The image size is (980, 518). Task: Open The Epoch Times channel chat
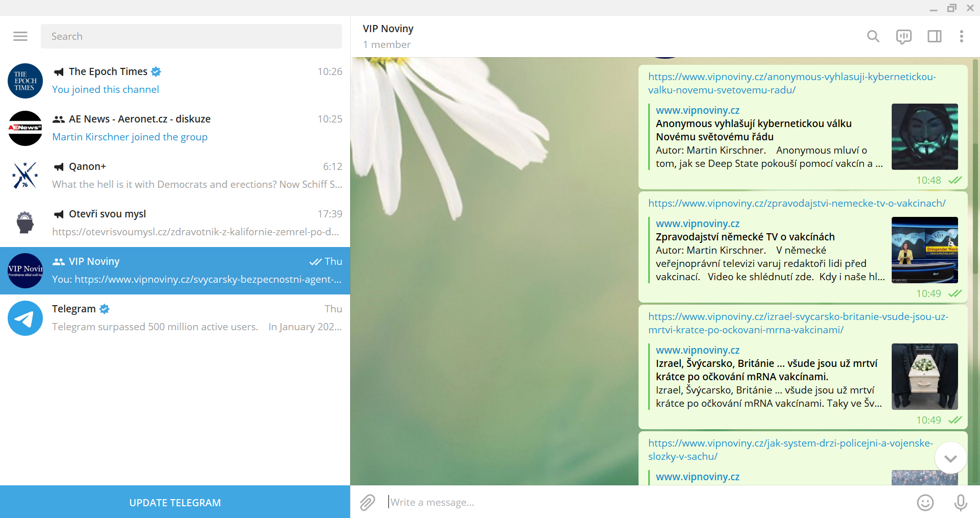[x=175, y=81]
